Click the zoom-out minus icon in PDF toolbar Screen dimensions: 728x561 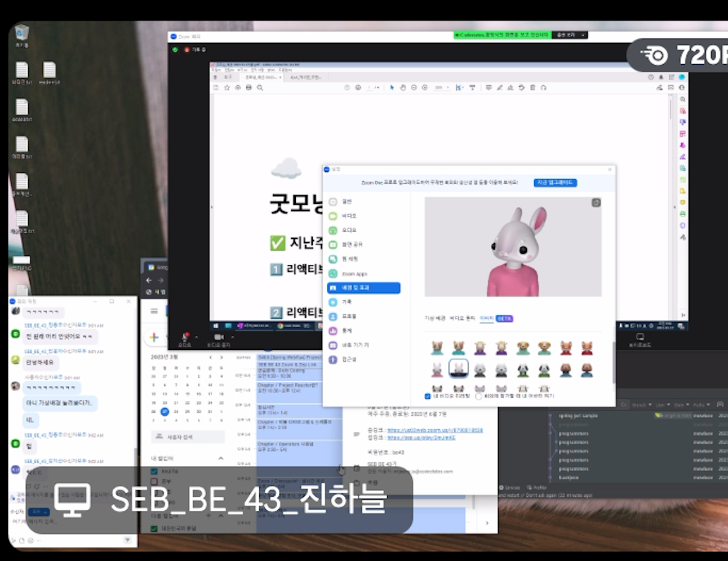coord(414,88)
